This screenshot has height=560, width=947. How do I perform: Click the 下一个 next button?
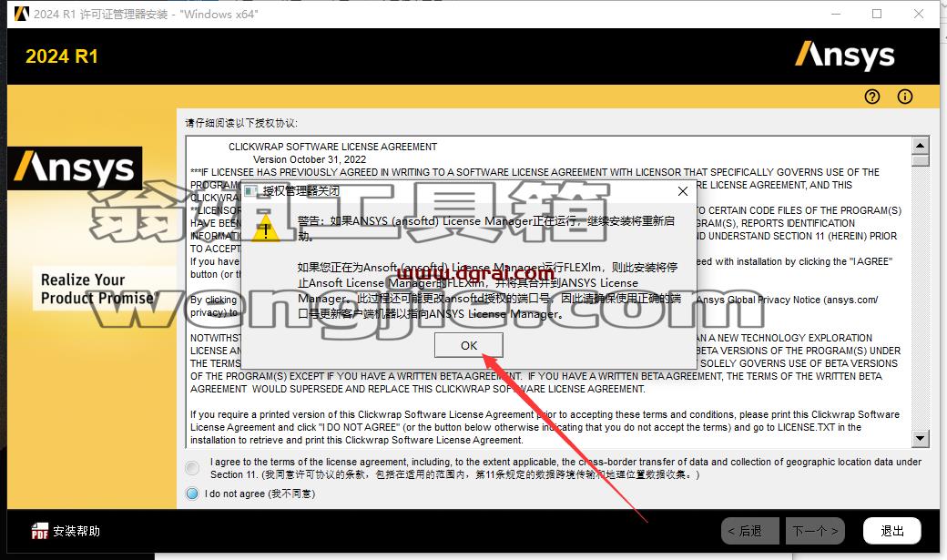pos(815,531)
